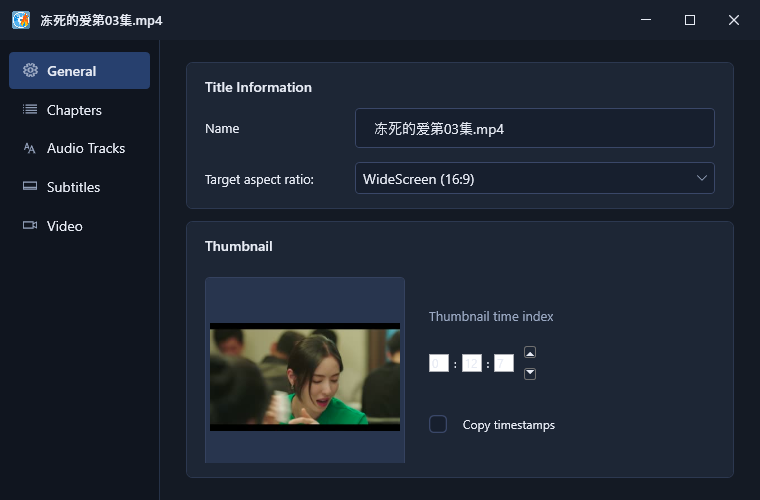This screenshot has width=760, height=500.
Task: Select the thumbnail minutes field
Action: (472, 363)
